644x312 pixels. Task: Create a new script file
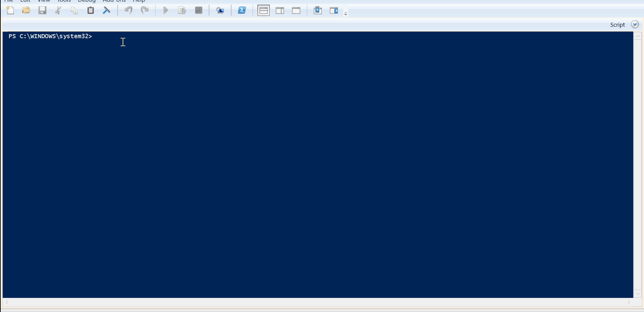[10, 10]
